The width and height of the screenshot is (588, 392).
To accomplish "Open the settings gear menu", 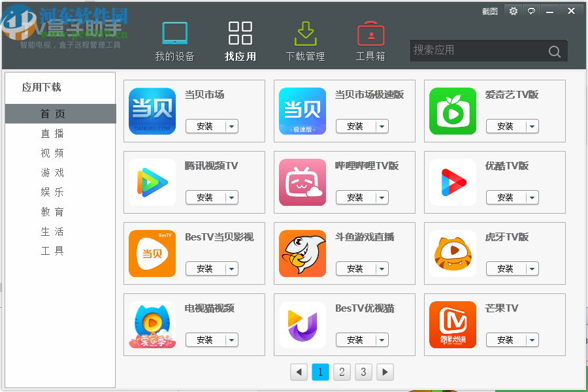I will click(514, 11).
